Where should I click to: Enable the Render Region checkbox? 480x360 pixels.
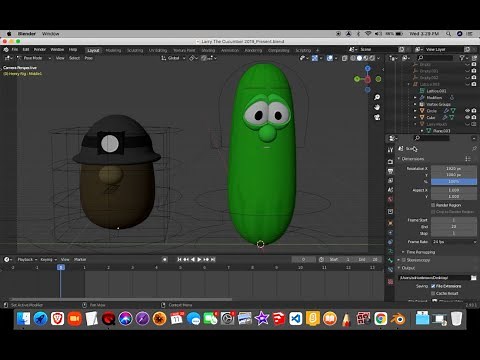(433, 205)
